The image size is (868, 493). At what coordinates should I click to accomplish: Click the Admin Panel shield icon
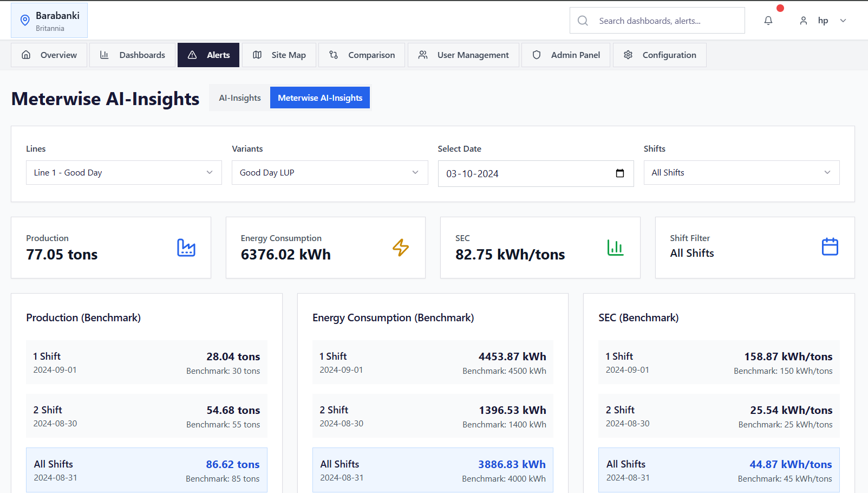pos(537,55)
